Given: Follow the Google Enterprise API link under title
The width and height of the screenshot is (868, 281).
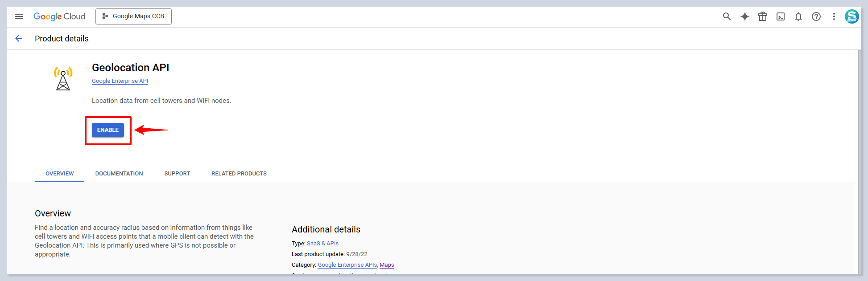Looking at the screenshot, I should [120, 81].
